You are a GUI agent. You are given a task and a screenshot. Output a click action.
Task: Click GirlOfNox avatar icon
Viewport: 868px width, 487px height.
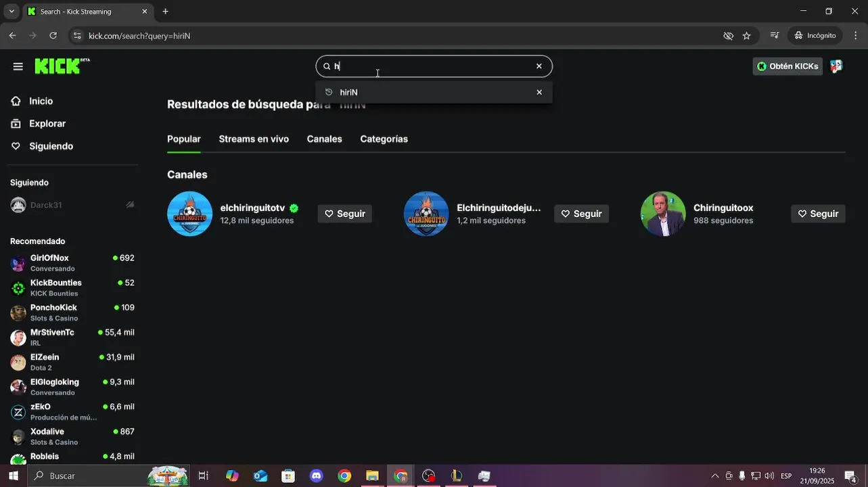[18, 263]
